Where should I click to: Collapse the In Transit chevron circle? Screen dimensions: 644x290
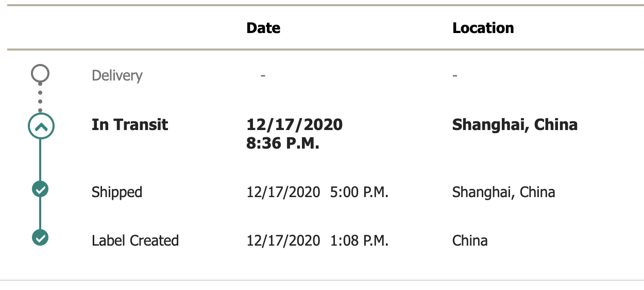(x=40, y=125)
